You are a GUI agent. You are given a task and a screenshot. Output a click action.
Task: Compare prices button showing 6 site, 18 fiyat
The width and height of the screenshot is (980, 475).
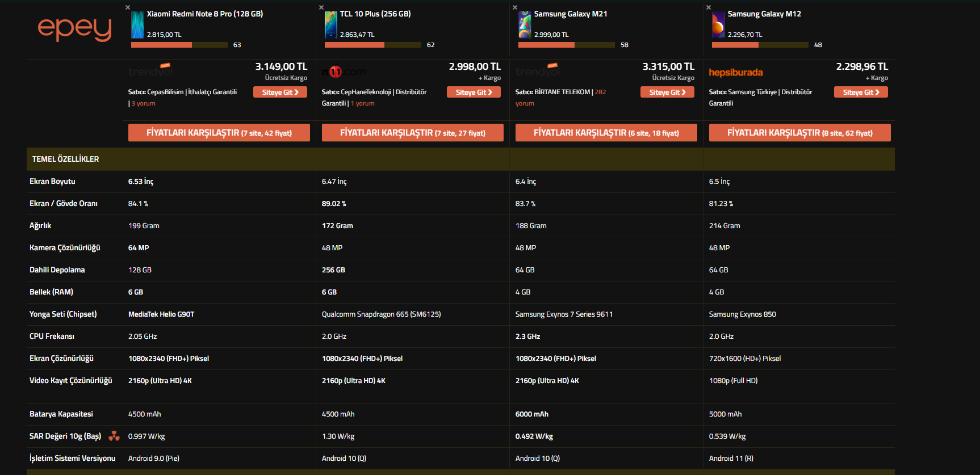point(606,132)
